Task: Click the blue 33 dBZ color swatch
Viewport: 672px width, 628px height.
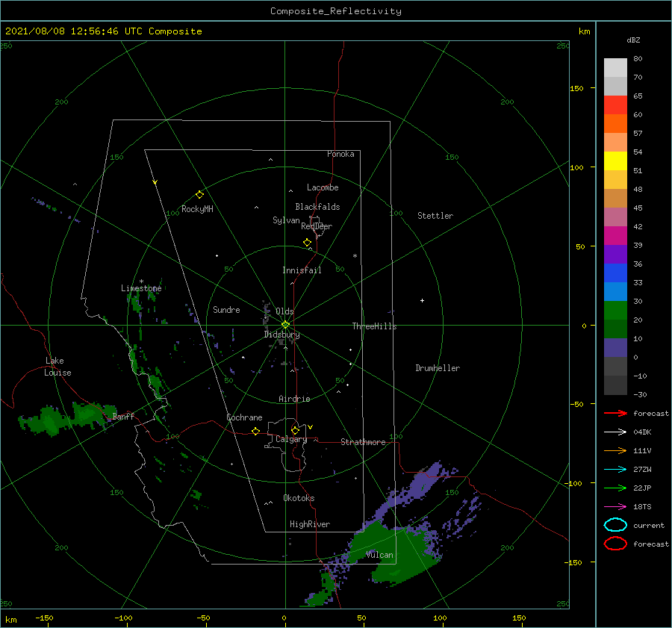Action: pyautogui.click(x=615, y=273)
